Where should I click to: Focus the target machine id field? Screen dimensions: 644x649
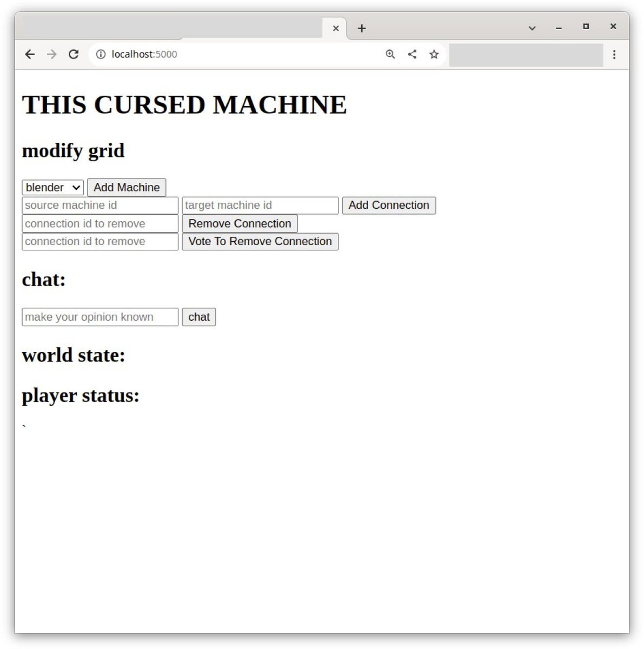(260, 206)
